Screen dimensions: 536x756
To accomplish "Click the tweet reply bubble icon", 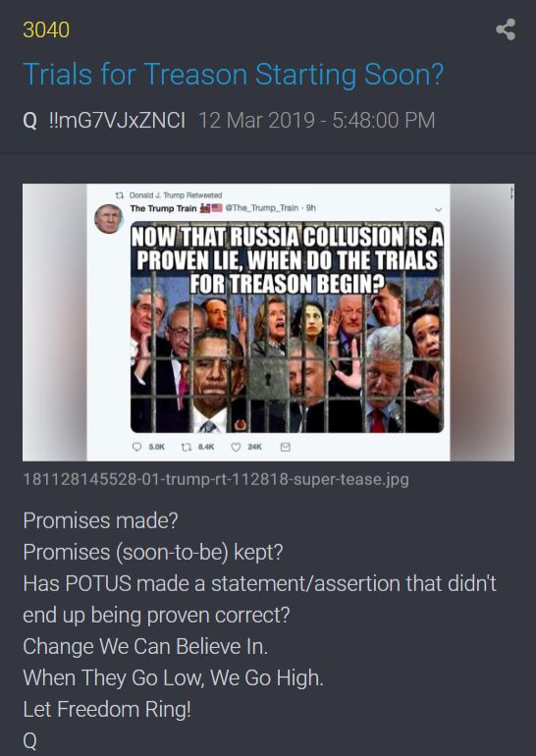I will click(136, 447).
